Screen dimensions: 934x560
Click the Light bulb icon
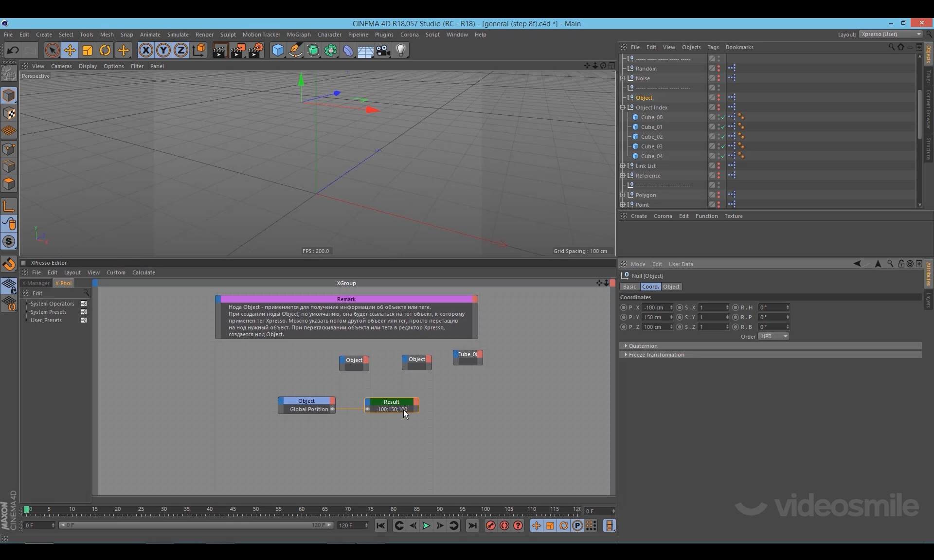[401, 50]
